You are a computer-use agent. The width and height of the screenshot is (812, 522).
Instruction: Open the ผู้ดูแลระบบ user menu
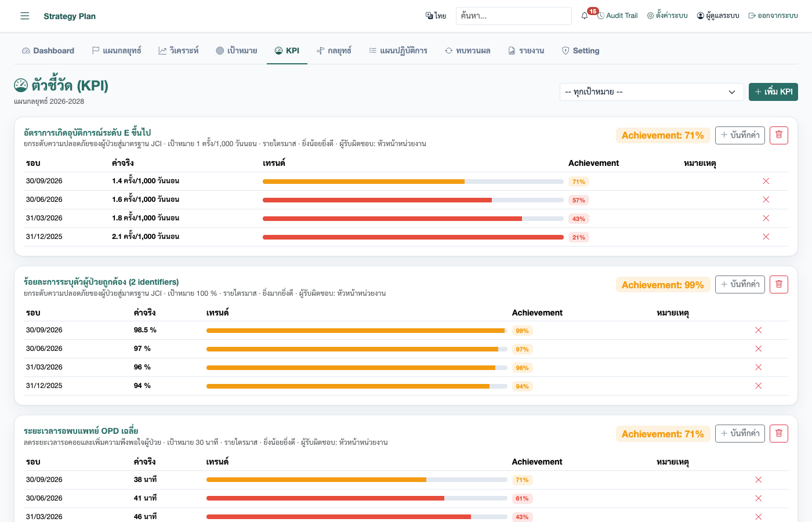click(x=718, y=16)
